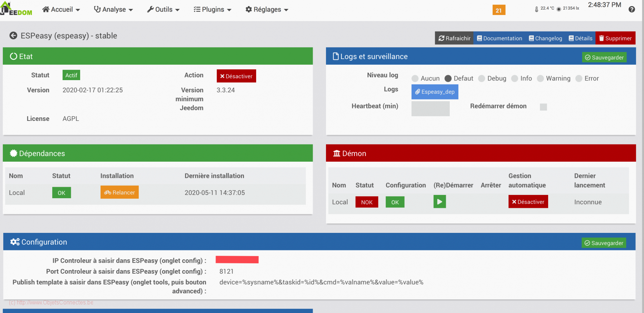The image size is (644, 313).
Task: Toggle the Redémarrer démon checkbox
Action: tap(543, 107)
